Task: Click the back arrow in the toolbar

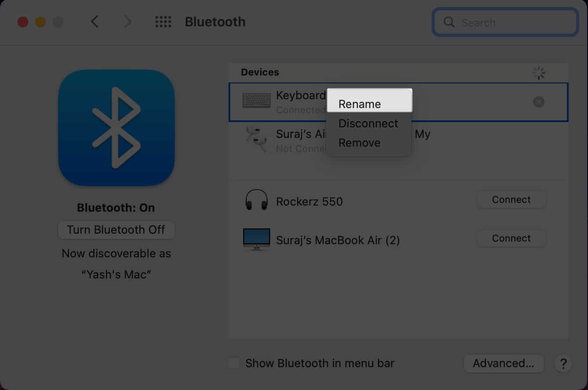Action: coord(94,22)
